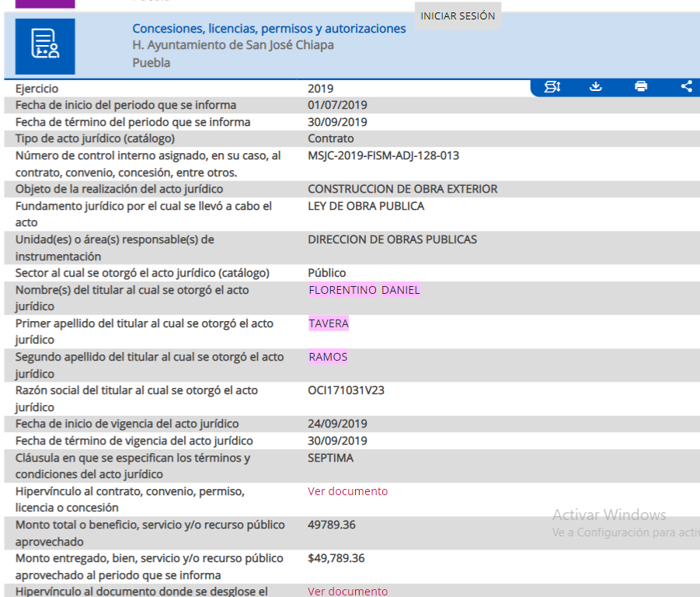Image resolution: width=700 pixels, height=597 pixels.
Task: Click highlighted surname TAVERA
Action: (329, 323)
